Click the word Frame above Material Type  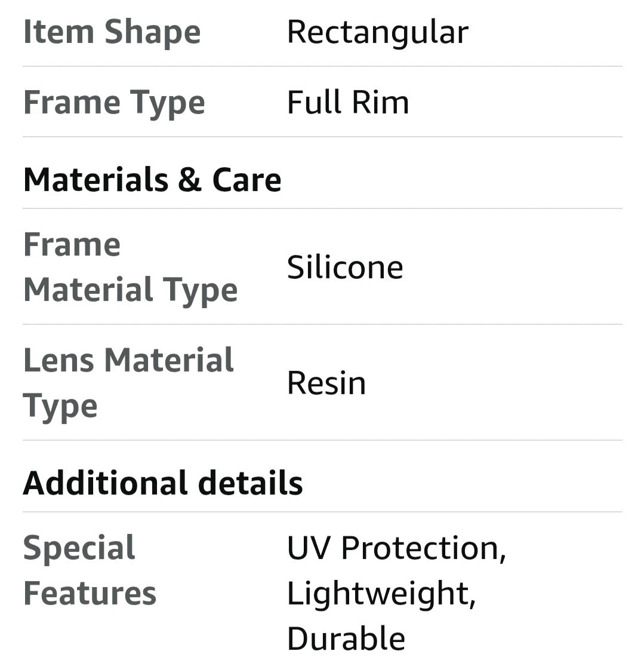(x=72, y=244)
